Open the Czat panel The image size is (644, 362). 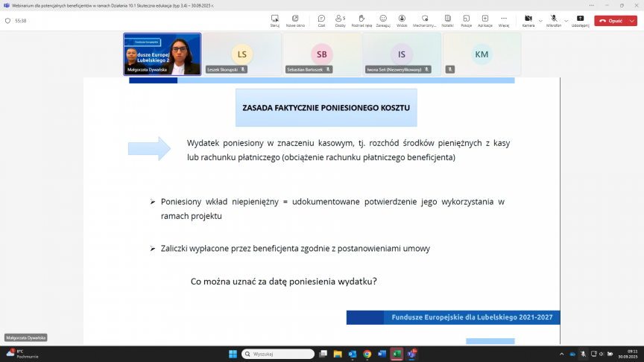[x=321, y=20]
